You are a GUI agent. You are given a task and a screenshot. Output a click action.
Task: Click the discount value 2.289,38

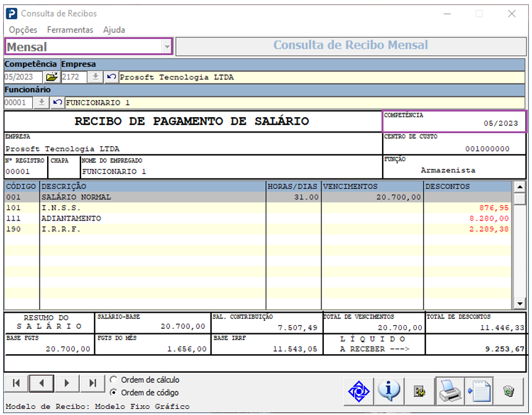(489, 229)
